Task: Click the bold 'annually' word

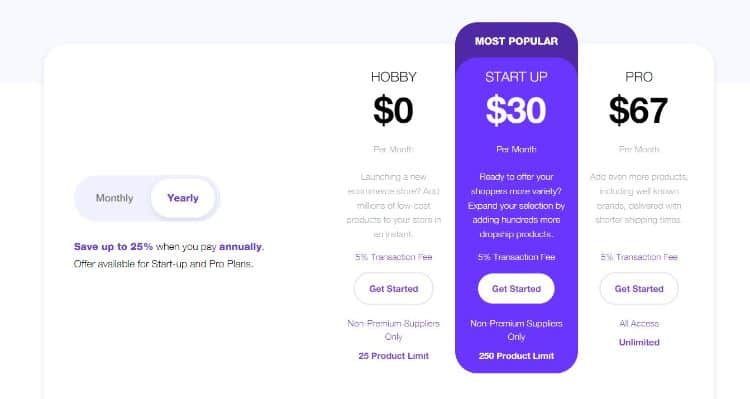Action: pyautogui.click(x=241, y=247)
